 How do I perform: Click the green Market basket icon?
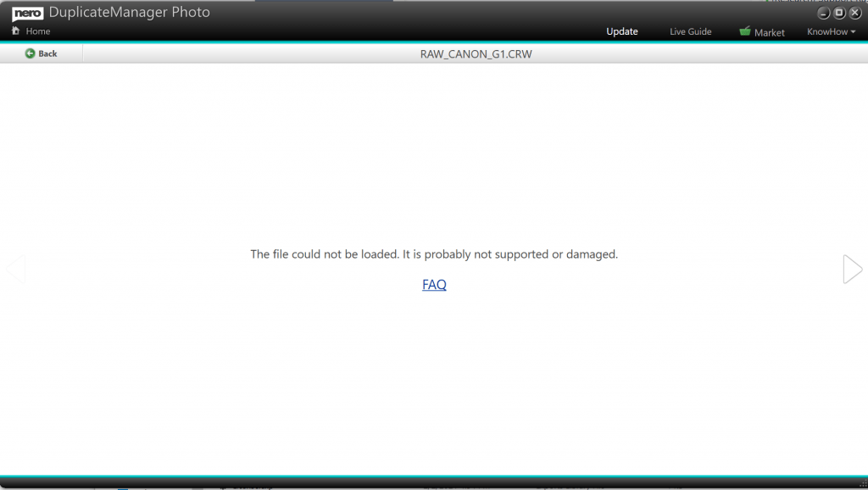744,31
